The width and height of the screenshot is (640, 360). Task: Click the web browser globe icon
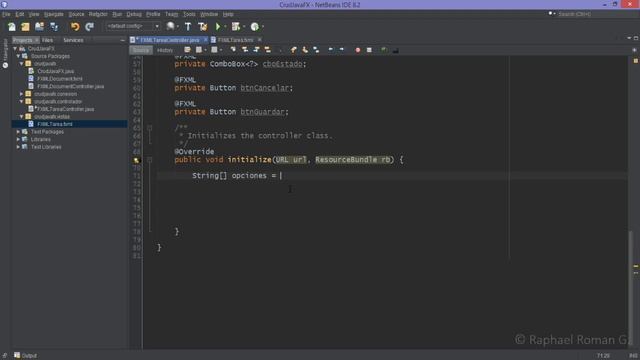tap(170, 27)
